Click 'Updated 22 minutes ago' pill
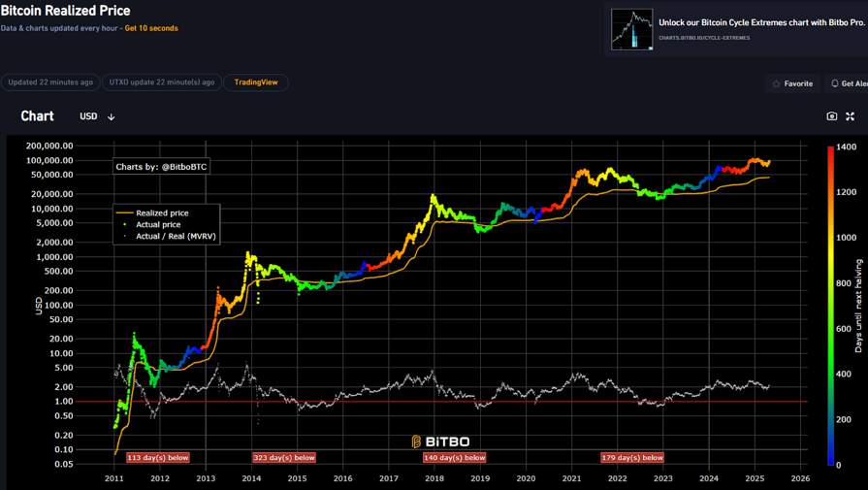This screenshot has width=868, height=490. pyautogui.click(x=50, y=82)
